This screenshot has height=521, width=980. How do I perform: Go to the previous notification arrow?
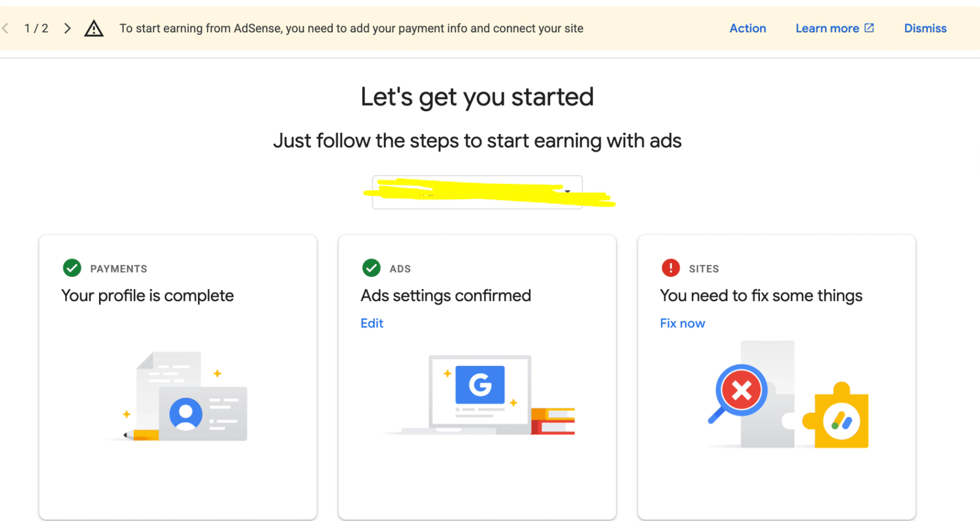coord(6,28)
